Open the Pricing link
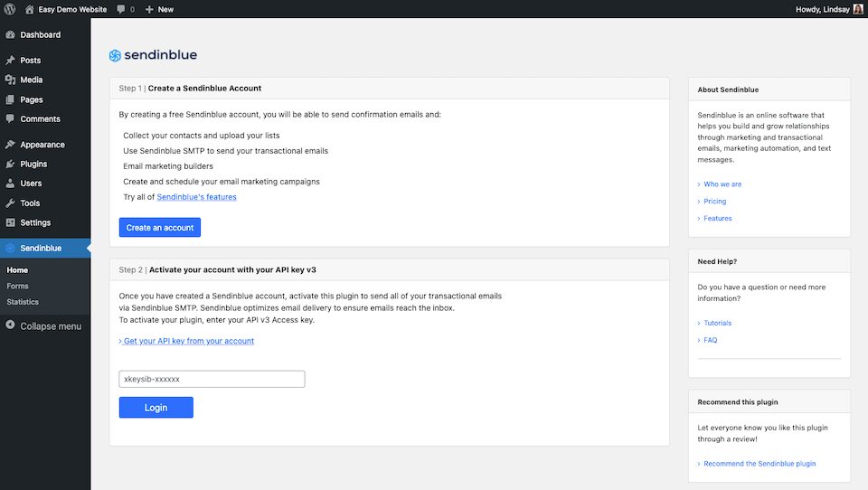Screen dimensions: 868x490 coord(714,202)
